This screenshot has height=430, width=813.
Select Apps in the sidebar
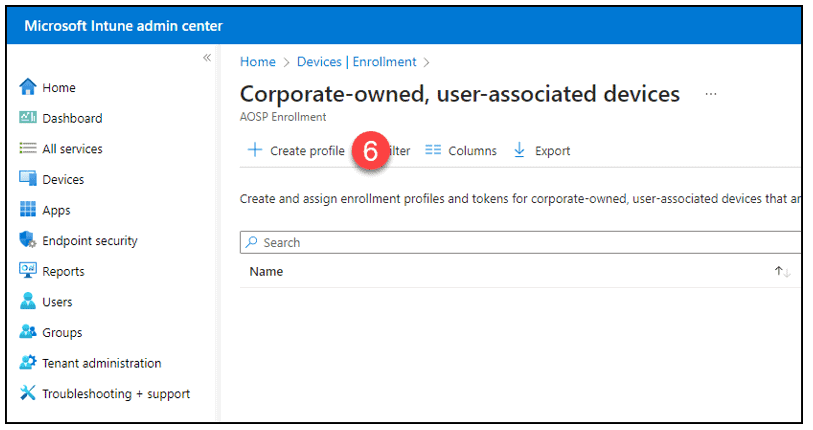point(57,211)
